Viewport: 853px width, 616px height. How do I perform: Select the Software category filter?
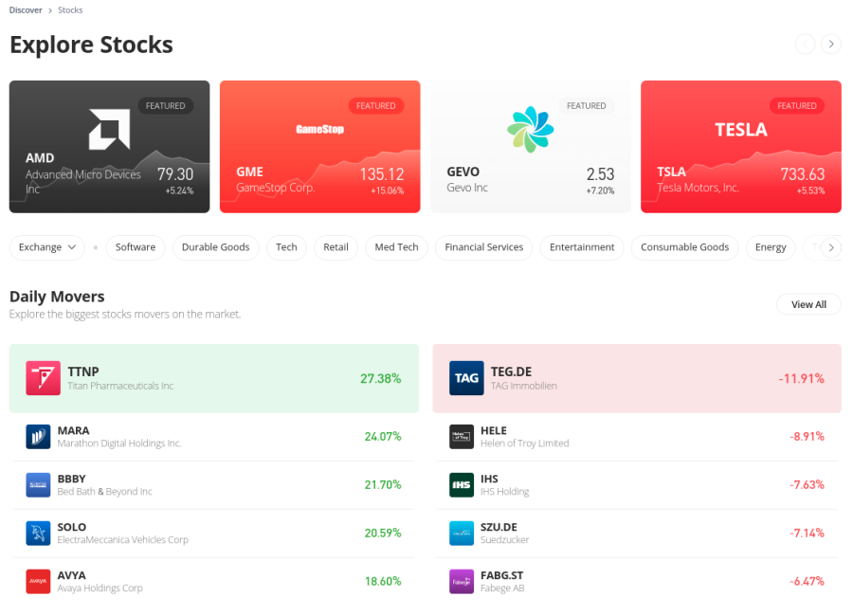pyautogui.click(x=136, y=247)
